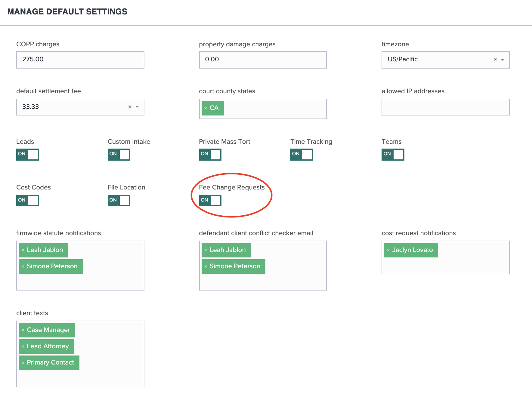Expand the default settlement fee dropdown
Image resolution: width=532 pixels, height=397 pixels.
click(x=137, y=107)
